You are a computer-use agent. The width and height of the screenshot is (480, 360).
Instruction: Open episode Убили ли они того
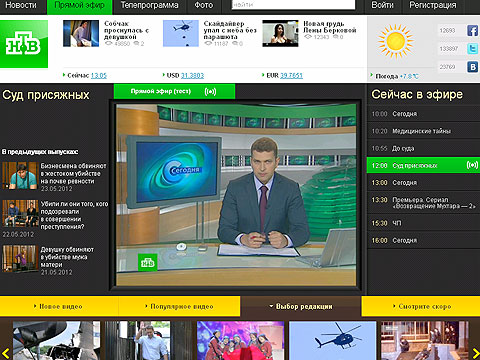pos(74,215)
